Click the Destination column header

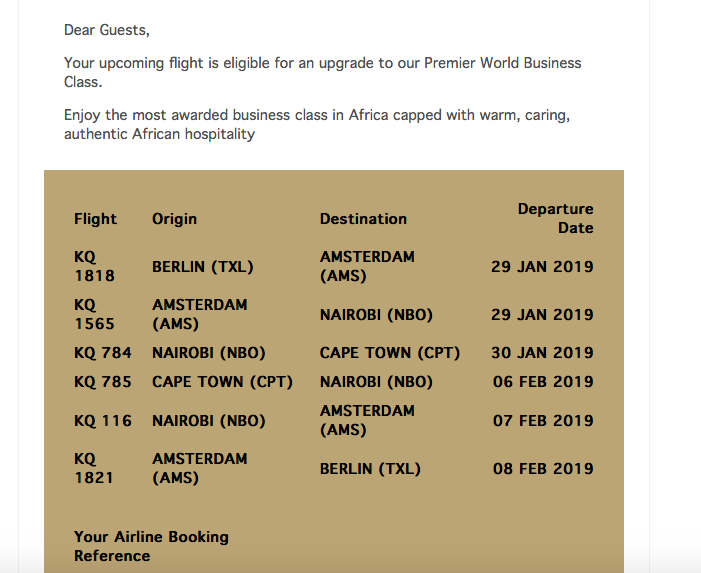click(x=363, y=219)
